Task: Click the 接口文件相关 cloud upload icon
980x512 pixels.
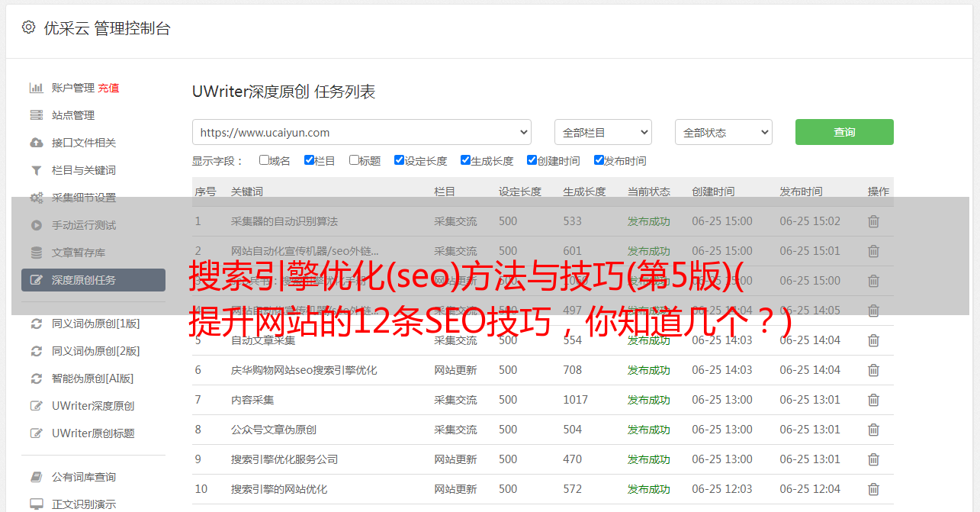Action: click(36, 143)
